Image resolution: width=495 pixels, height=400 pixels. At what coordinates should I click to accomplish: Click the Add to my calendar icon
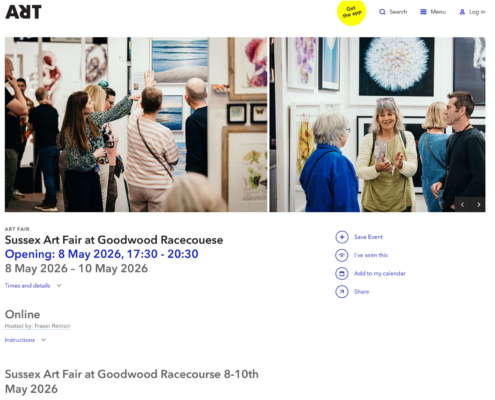[342, 274]
